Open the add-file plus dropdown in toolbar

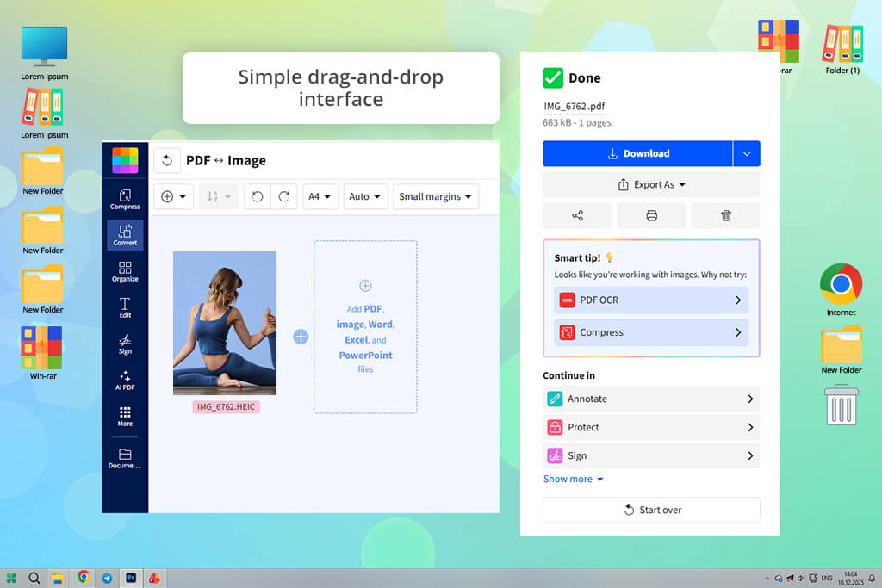(x=174, y=197)
